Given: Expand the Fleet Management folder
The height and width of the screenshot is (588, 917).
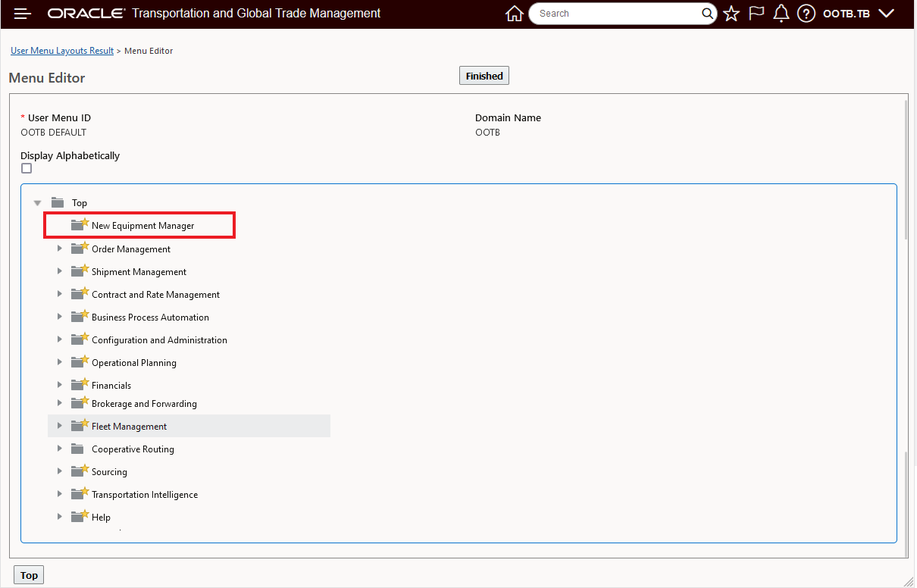Looking at the screenshot, I should pos(60,427).
